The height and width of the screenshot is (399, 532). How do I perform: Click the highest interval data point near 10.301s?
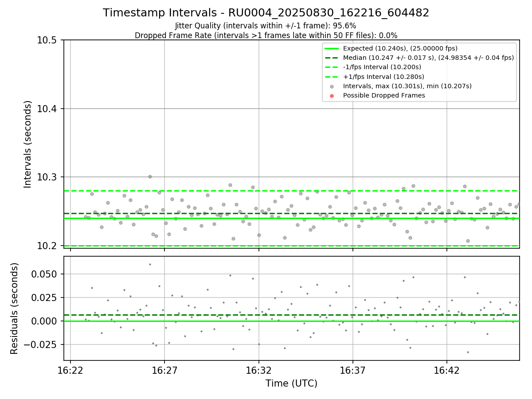click(x=150, y=176)
